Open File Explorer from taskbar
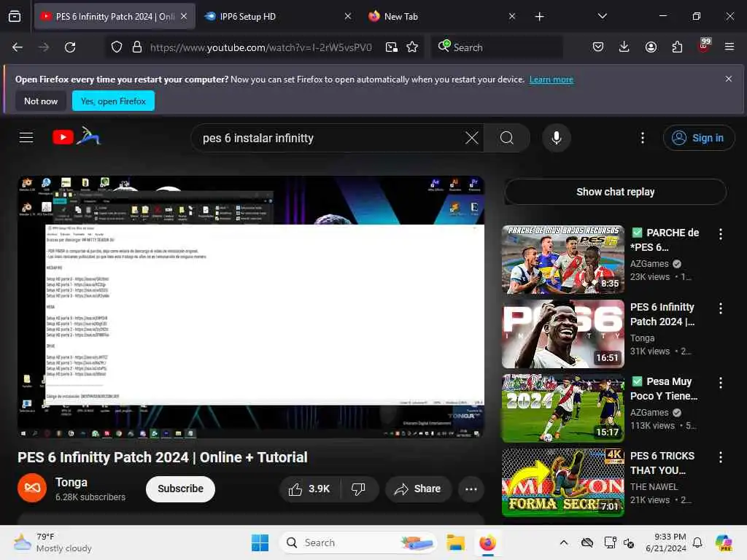 455,542
